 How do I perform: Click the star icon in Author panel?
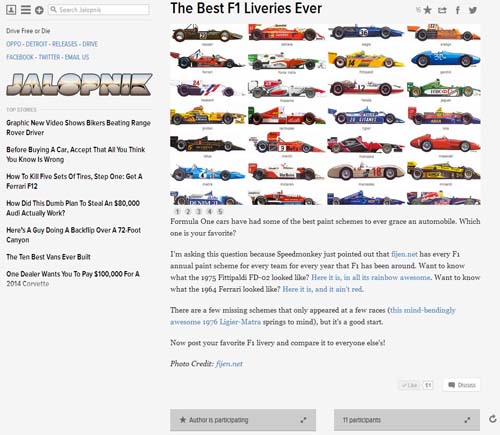[x=183, y=420]
